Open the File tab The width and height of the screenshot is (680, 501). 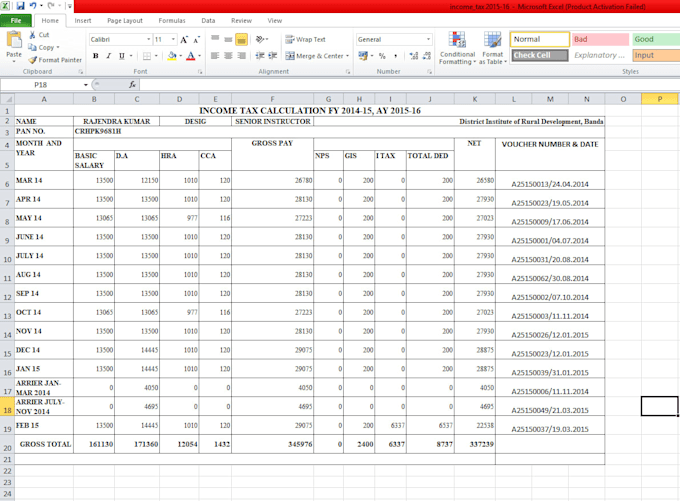pyautogui.click(x=16, y=20)
